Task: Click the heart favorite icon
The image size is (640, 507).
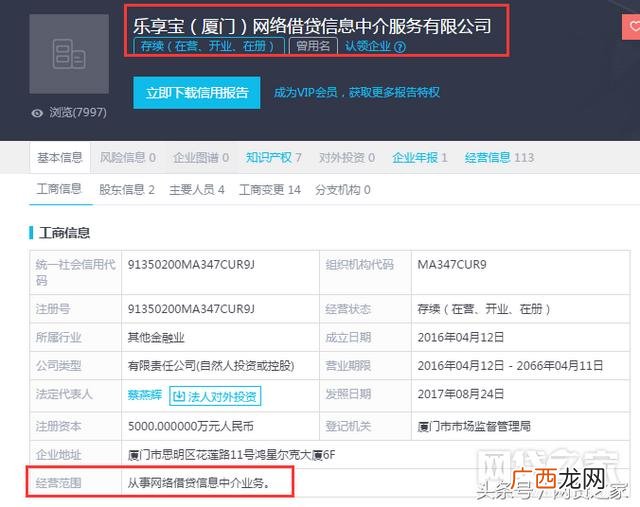Action: coord(634,27)
